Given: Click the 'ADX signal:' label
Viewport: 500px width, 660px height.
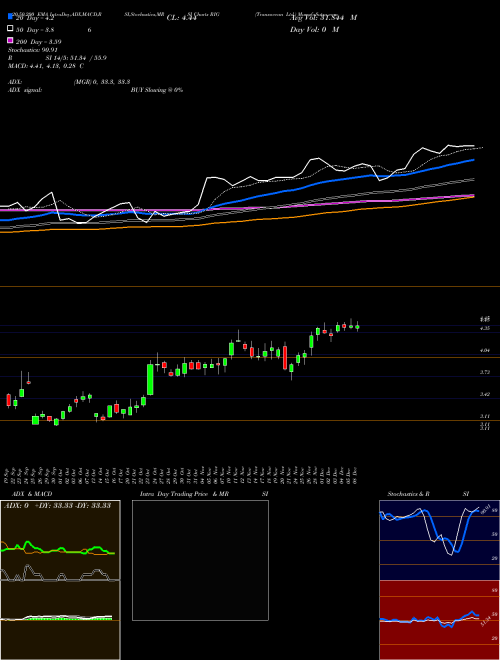Looking at the screenshot, I should [x=25, y=90].
